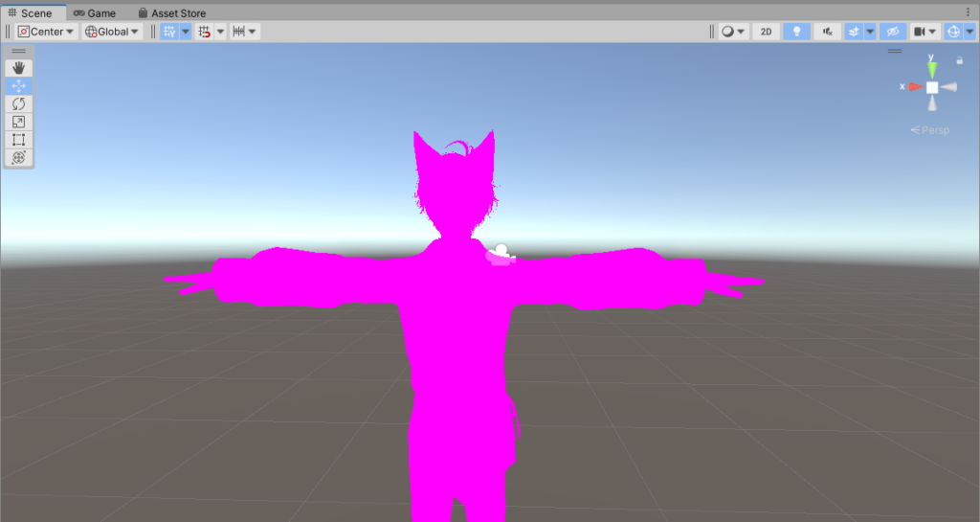Expand the grid visibility options arrow
Viewport: 980px width, 522px height.
pos(186,32)
